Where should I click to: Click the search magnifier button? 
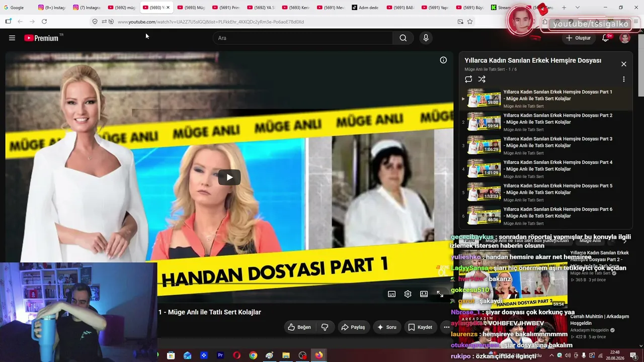point(403,38)
